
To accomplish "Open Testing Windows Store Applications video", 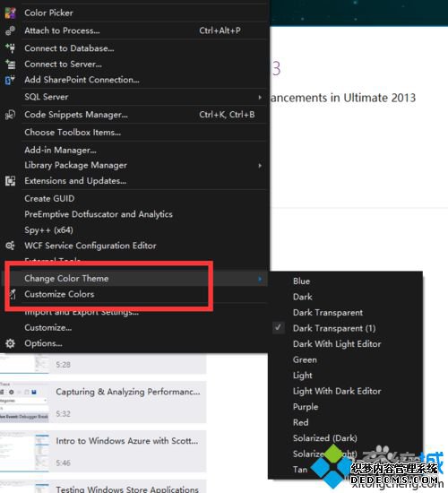I will point(127,489).
